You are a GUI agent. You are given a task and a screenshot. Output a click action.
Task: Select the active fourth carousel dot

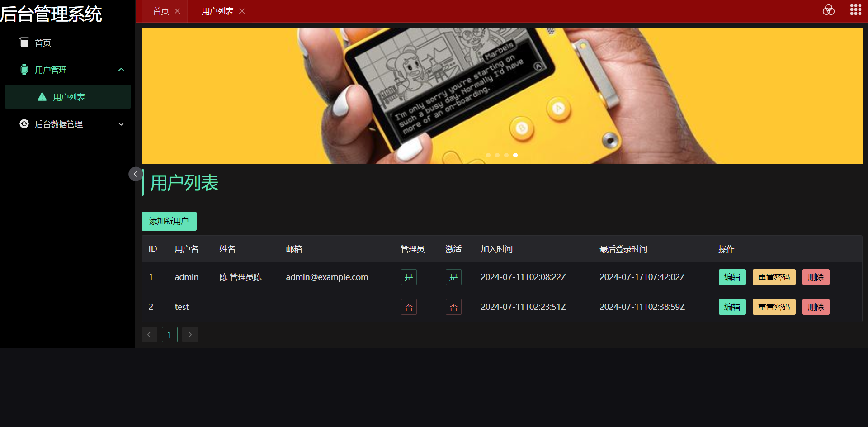click(x=515, y=155)
